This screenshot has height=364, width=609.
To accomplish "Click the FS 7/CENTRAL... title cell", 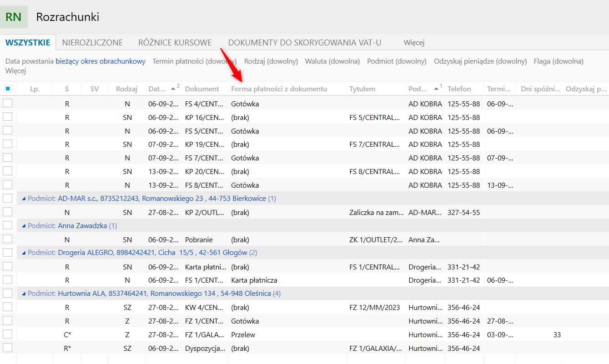I will [x=375, y=145].
